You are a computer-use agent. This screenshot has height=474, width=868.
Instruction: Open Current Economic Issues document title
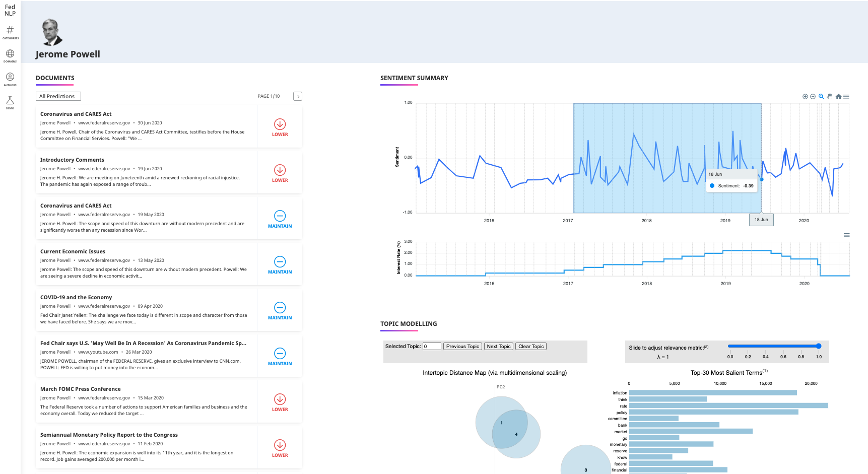click(x=73, y=252)
